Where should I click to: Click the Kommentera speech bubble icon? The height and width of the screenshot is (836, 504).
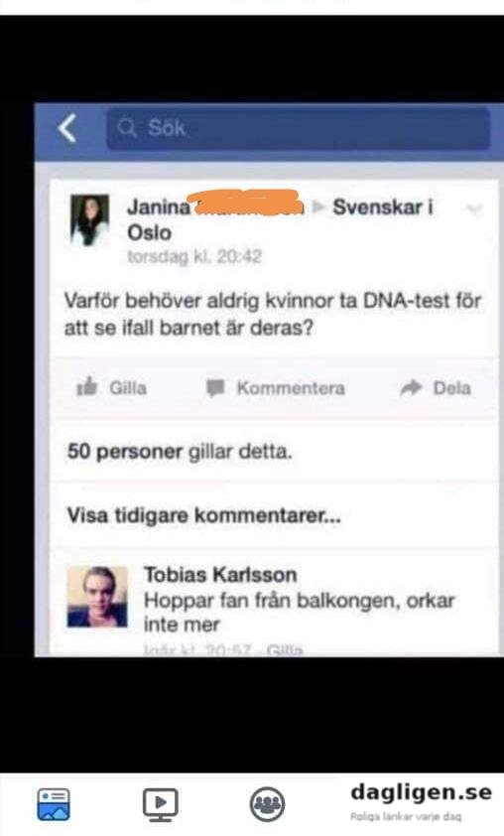pyautogui.click(x=215, y=387)
